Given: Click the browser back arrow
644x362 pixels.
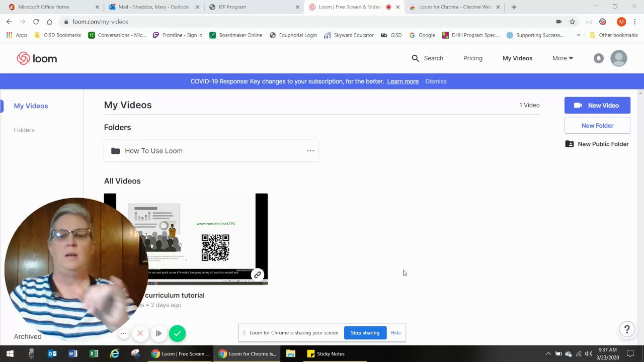Looking at the screenshot, I should [9, 22].
